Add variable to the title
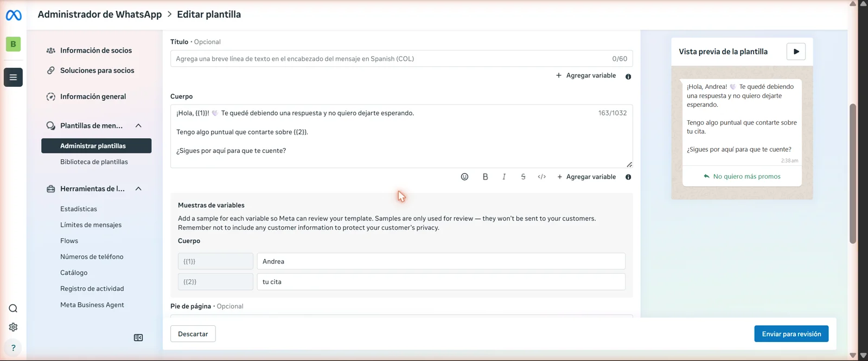Viewport: 868px width, 361px height. pos(586,75)
